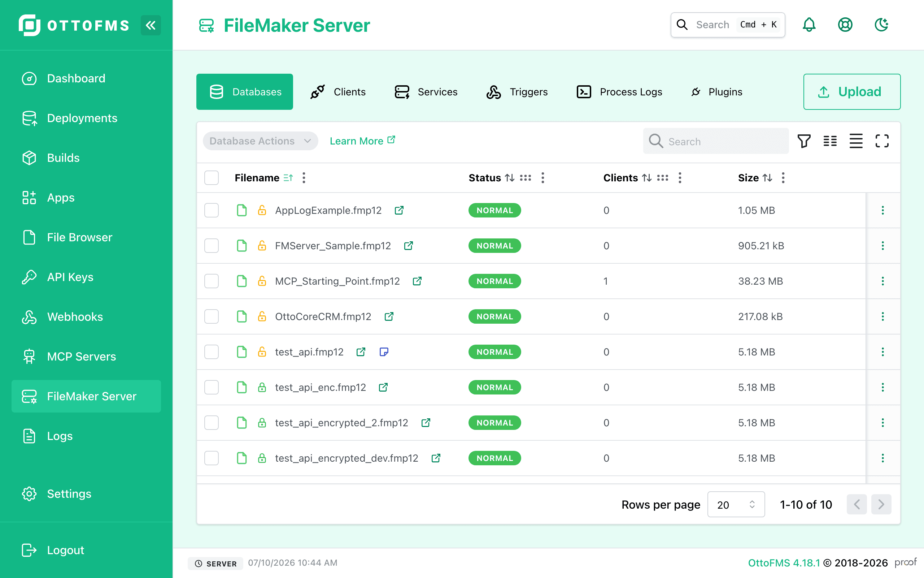
Task: Switch to the Triggers tab
Action: 517,92
